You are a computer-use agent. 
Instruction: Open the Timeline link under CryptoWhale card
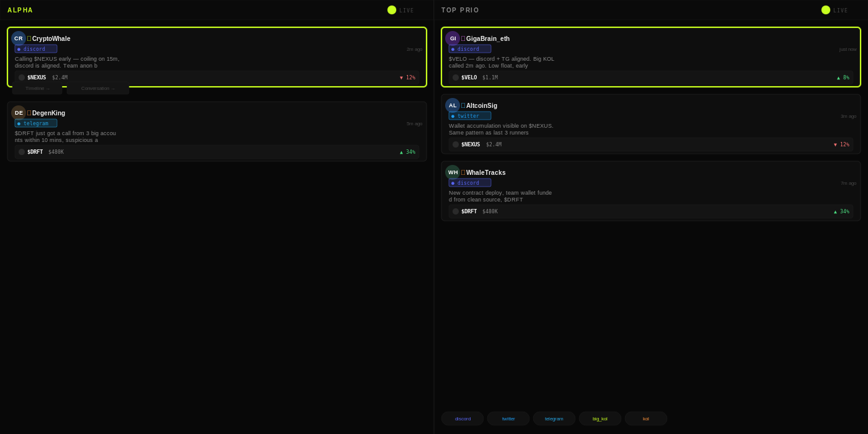coord(37,88)
